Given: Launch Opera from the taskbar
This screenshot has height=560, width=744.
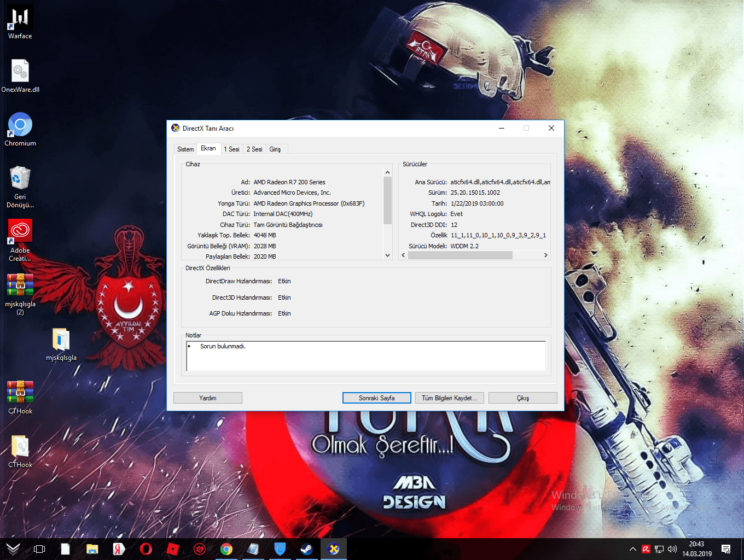Looking at the screenshot, I should tap(146, 549).
